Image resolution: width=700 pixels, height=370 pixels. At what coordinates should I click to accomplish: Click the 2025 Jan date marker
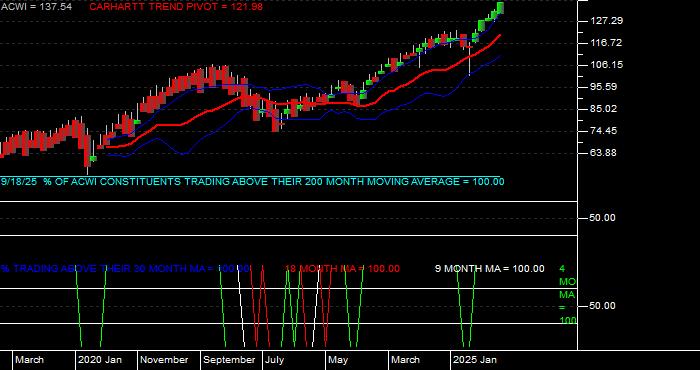click(x=475, y=360)
